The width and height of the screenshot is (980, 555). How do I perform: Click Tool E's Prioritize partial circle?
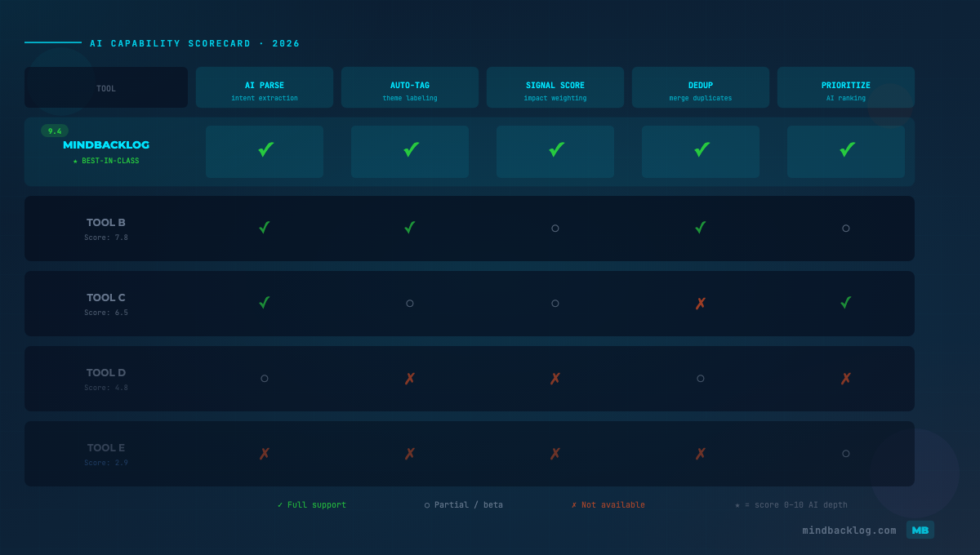click(846, 454)
